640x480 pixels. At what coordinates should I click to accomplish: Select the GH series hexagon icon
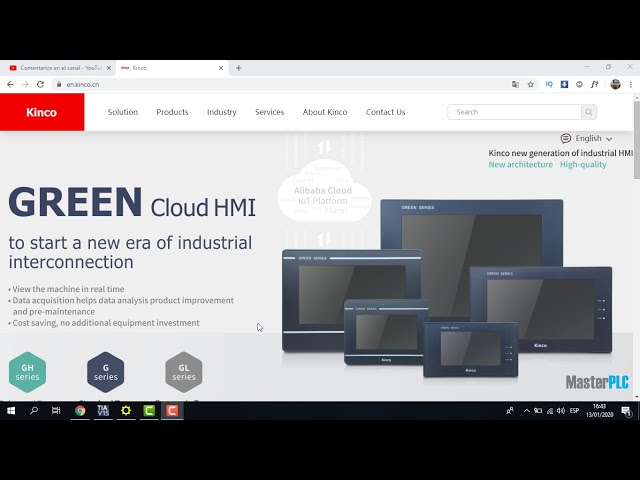(x=27, y=372)
